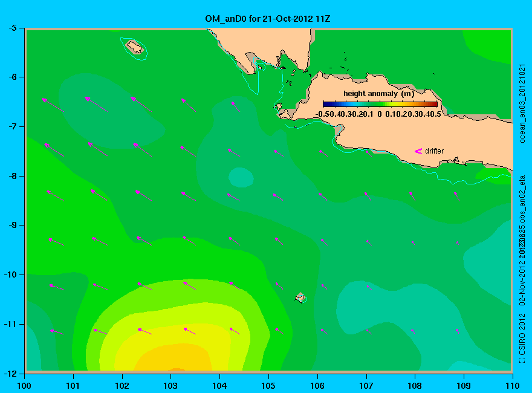Click the "-7" latitude axis label
Screen dimensions: 532x393
coord(12,126)
